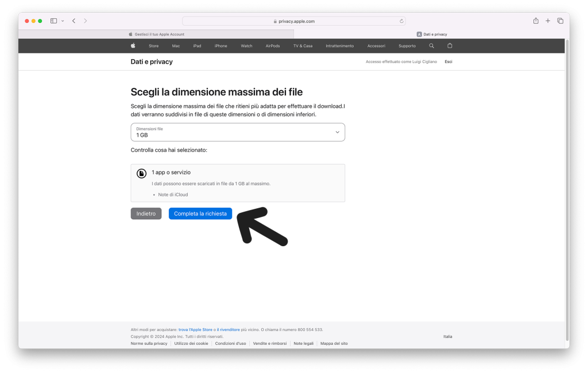The width and height of the screenshot is (588, 373).
Task: Open trova l'Apple Store link
Action: [x=195, y=329]
